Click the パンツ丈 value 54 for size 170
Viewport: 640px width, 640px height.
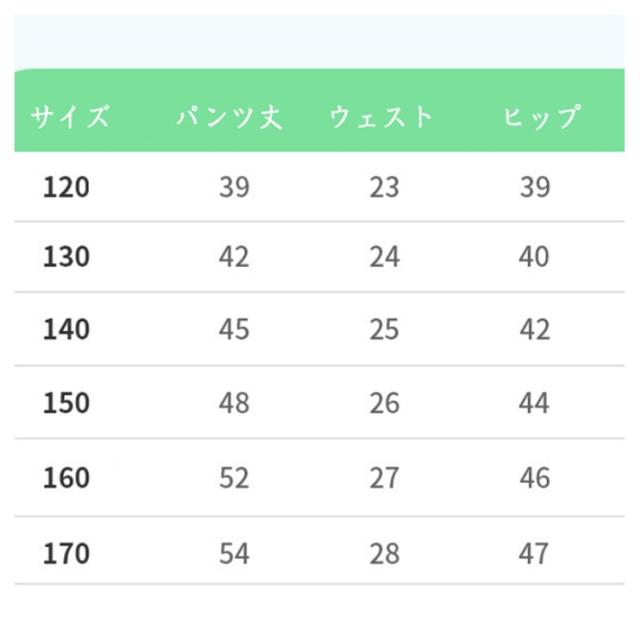point(234,552)
